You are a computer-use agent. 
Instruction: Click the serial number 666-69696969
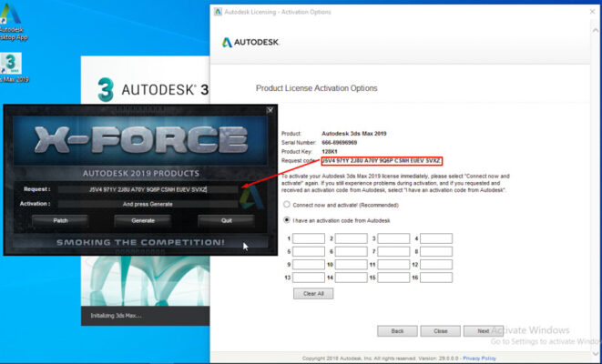[x=340, y=143]
